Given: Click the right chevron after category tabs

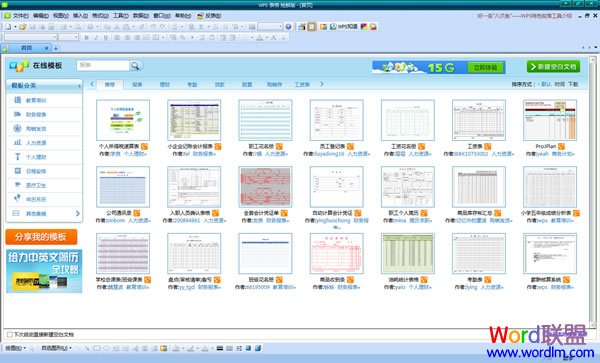Looking at the screenshot, I should 322,84.
